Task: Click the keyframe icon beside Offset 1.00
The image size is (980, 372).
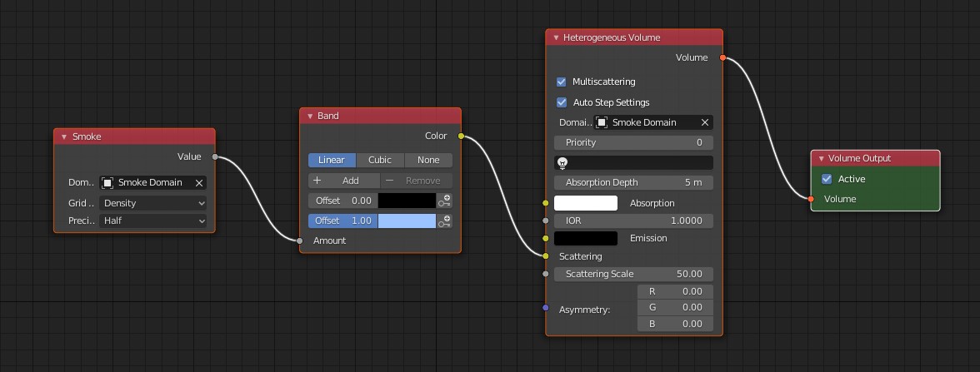Action: pyautogui.click(x=447, y=221)
